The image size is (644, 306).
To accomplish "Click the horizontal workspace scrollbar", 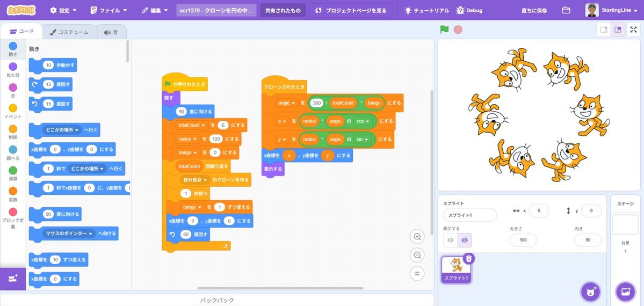I will point(280,288).
